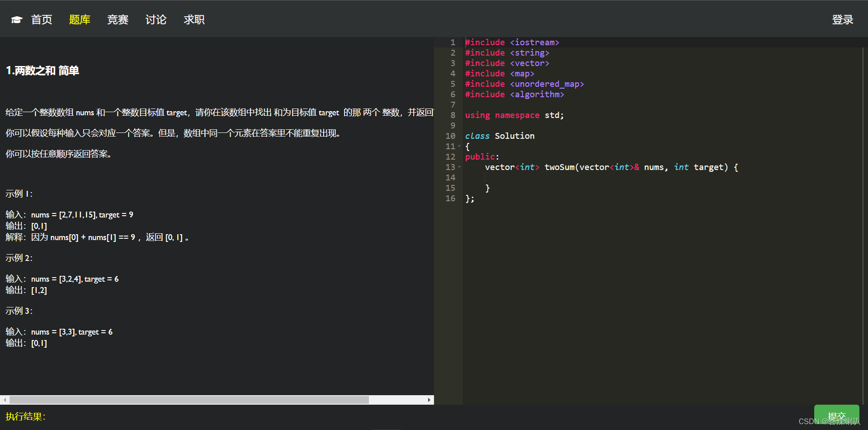The image size is (868, 430).
Task: Click the #include <vector> code line
Action: (507, 63)
